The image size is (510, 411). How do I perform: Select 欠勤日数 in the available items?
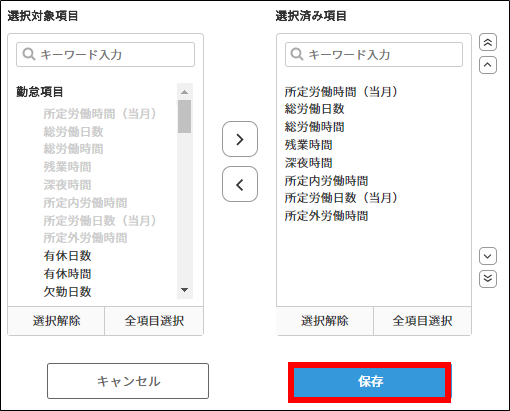(x=67, y=292)
